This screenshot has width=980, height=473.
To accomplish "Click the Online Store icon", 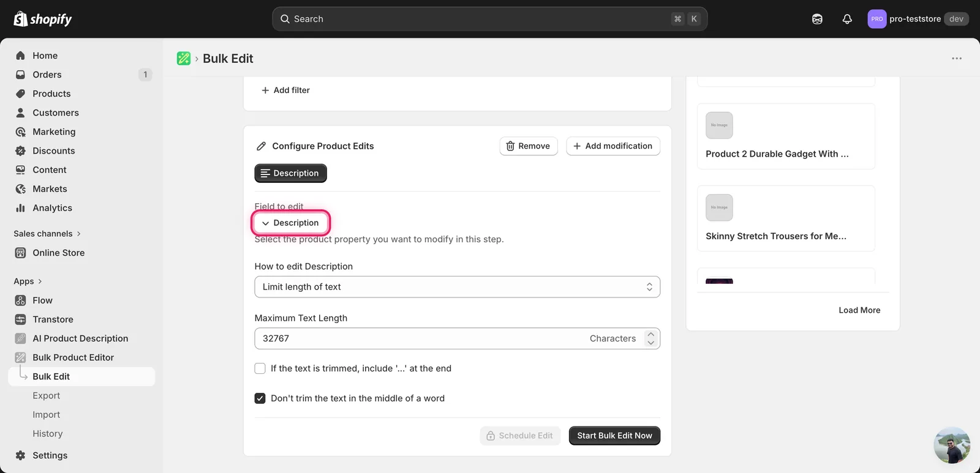I will [x=20, y=253].
